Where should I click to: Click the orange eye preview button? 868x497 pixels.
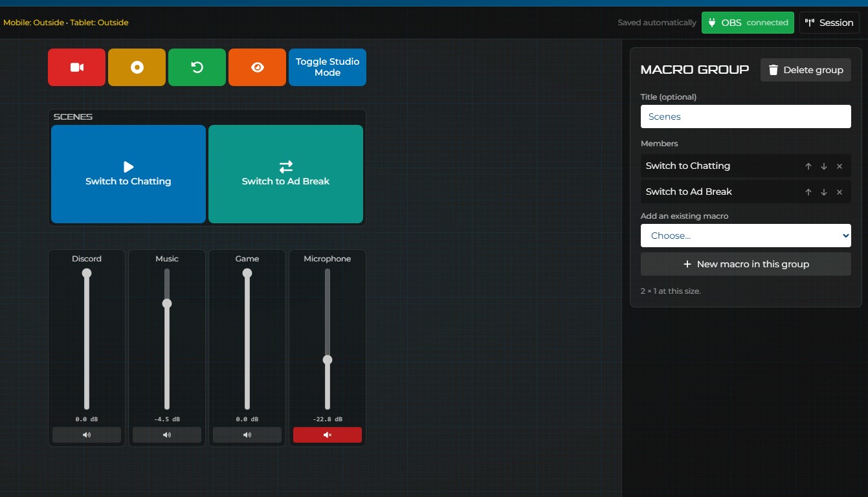pyautogui.click(x=257, y=67)
